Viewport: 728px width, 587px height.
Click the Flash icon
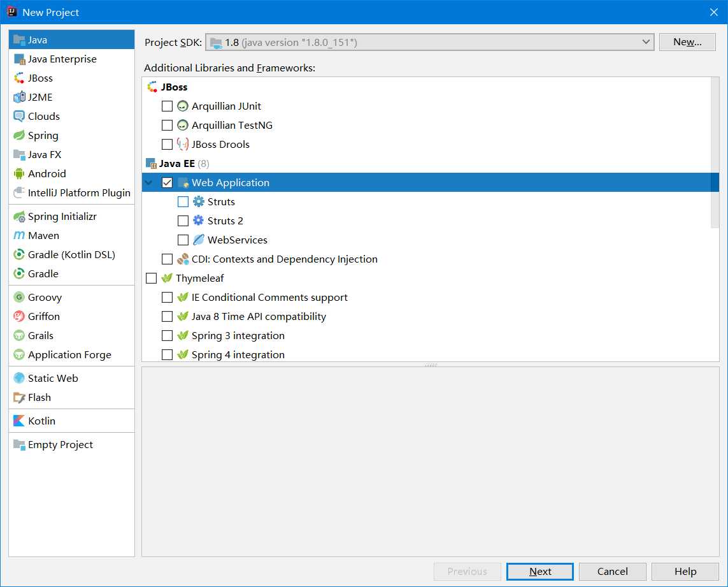[x=19, y=397]
